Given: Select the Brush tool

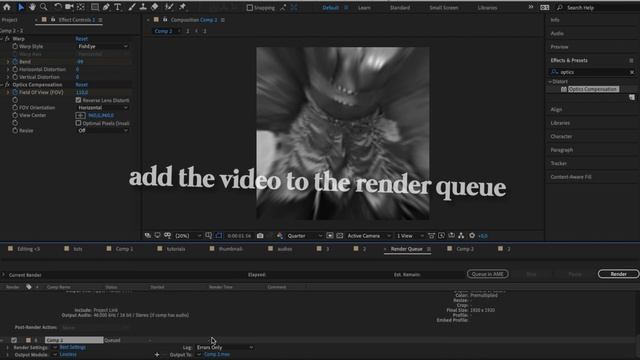Looking at the screenshot, I should [x=132, y=7].
